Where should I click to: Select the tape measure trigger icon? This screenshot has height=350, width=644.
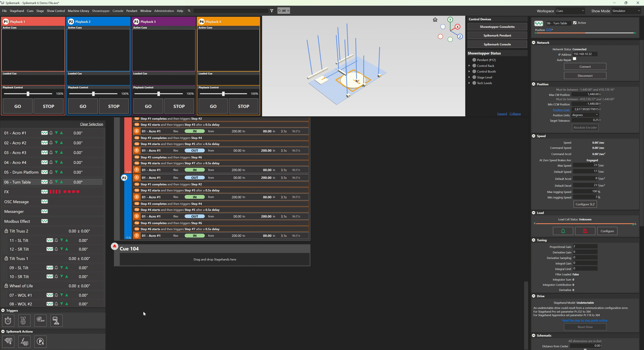pos(40,320)
